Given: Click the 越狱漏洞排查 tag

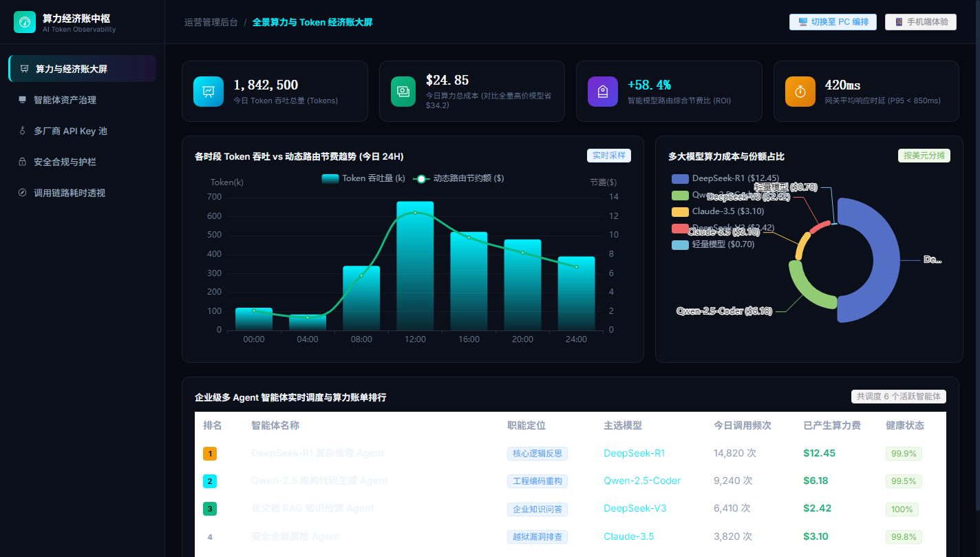Looking at the screenshot, I should pyautogui.click(x=537, y=536).
